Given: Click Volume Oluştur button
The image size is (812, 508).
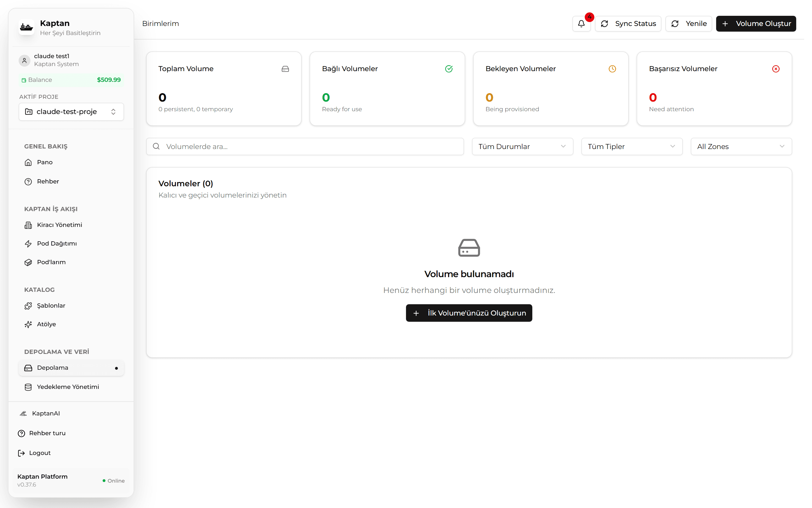Looking at the screenshot, I should (x=756, y=24).
